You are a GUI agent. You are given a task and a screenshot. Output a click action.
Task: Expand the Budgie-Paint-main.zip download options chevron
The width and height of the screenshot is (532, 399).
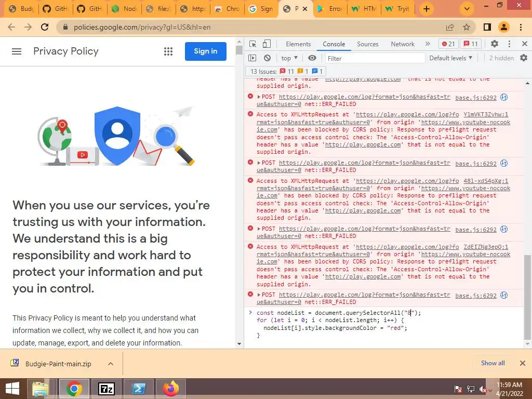click(x=110, y=364)
